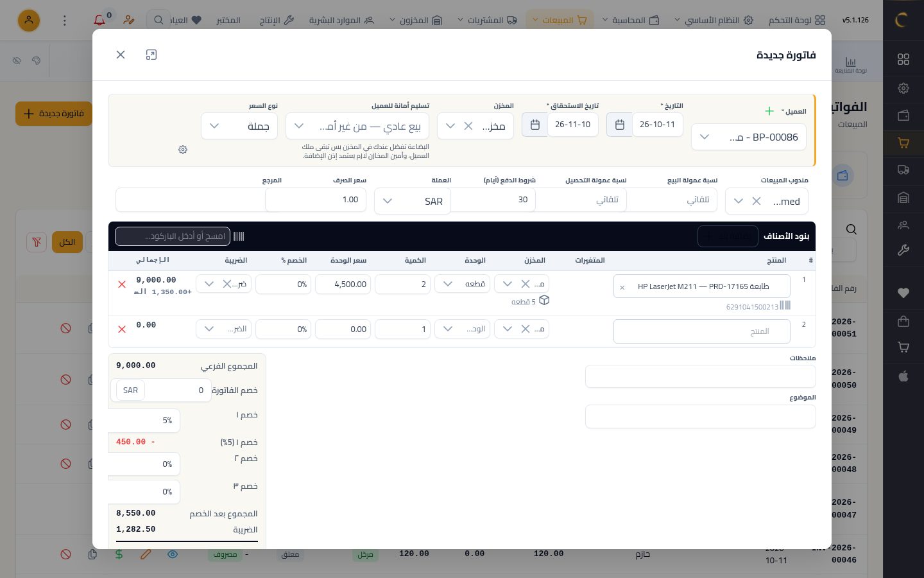Close the new invoice dialog
The width and height of the screenshot is (924, 578).
tap(121, 55)
